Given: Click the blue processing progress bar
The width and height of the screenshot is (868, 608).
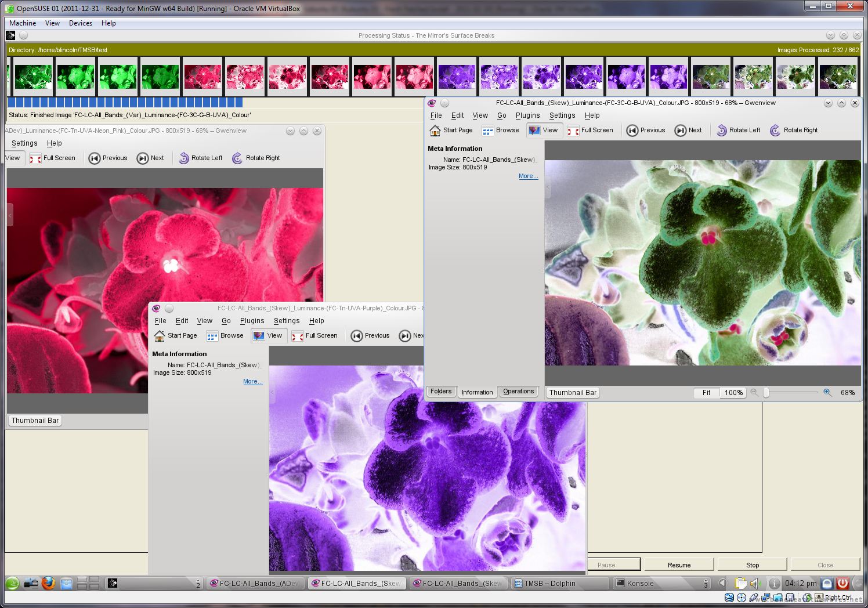Looking at the screenshot, I should (125, 102).
